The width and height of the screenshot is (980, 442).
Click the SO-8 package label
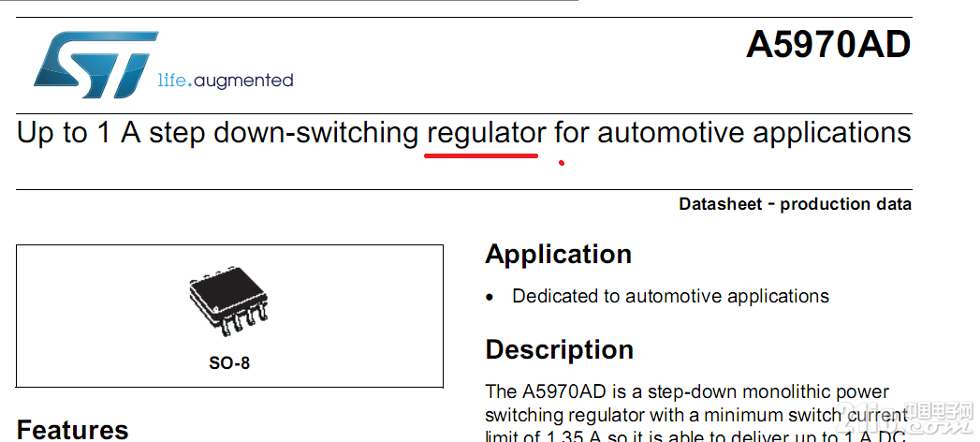[x=229, y=362]
